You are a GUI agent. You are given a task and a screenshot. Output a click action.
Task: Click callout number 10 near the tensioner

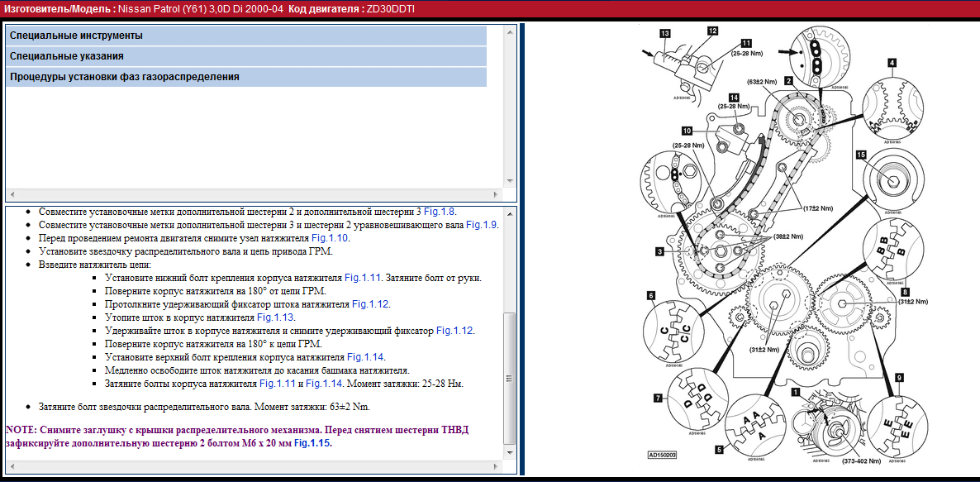[687, 131]
